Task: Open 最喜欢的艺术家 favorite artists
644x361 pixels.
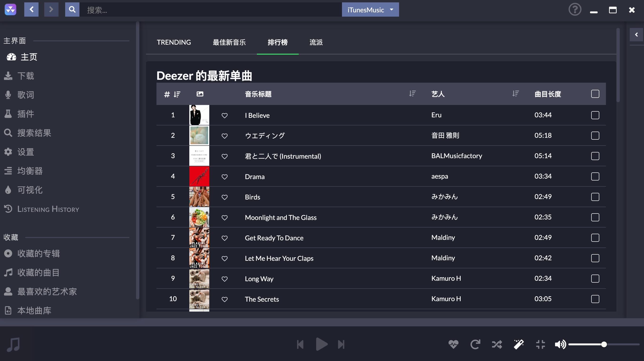Action: click(x=40, y=291)
